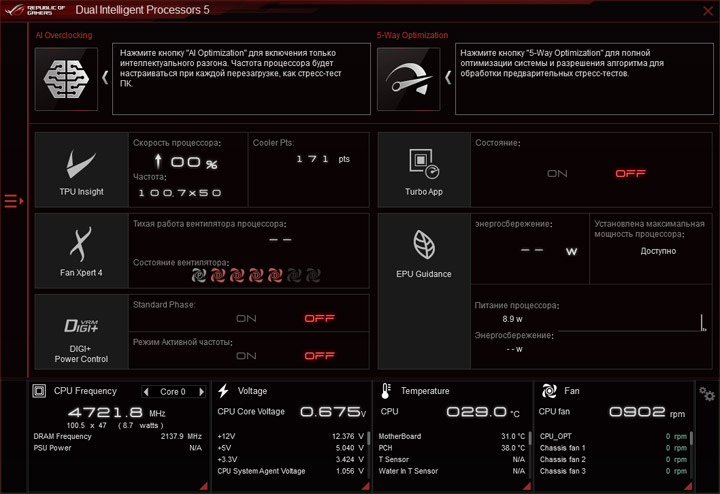The width and height of the screenshot is (720, 494).
Task: Expand Temperature panel corner triangle
Action: pyautogui.click(x=527, y=486)
